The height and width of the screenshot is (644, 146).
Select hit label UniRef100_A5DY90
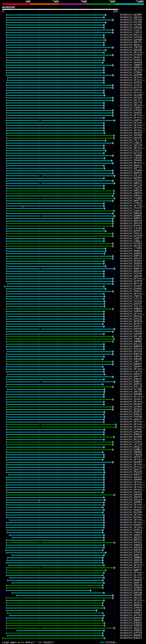click(131, 329)
